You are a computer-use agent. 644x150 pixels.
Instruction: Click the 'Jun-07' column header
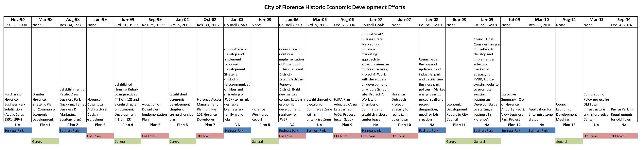pos(405,20)
